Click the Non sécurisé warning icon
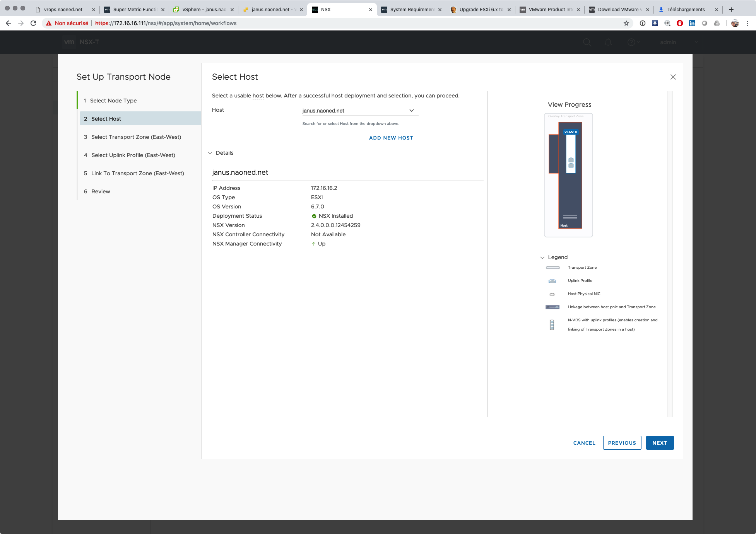The width and height of the screenshot is (756, 534). point(49,23)
